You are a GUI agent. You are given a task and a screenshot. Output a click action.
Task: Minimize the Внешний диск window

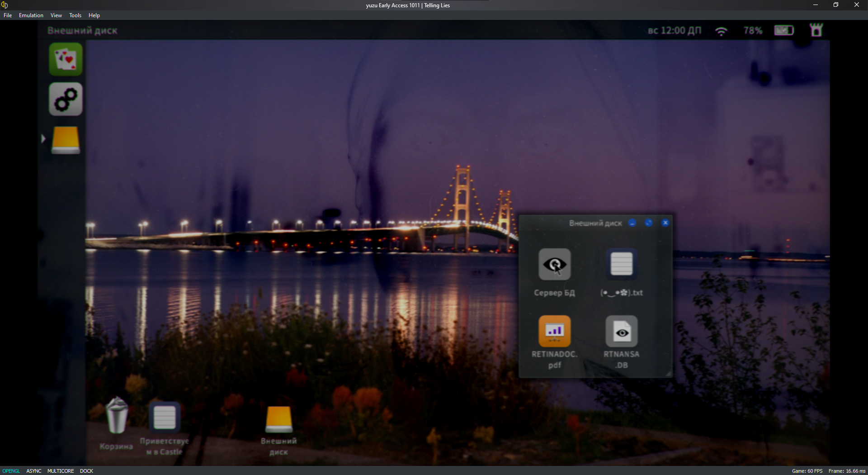[632, 223]
